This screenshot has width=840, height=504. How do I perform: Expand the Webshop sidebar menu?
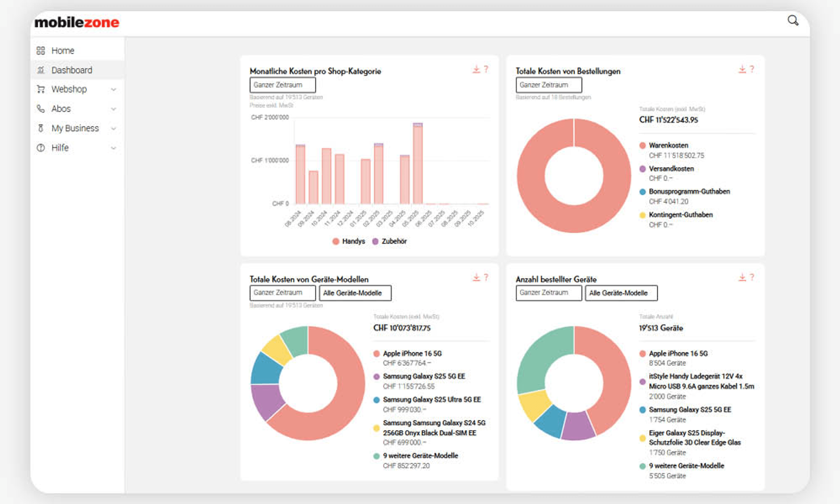tap(113, 89)
